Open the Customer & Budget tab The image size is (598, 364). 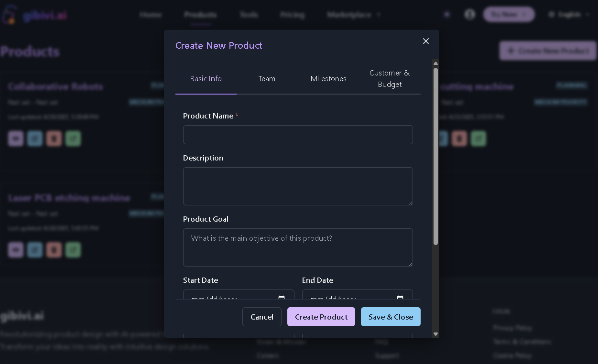pyautogui.click(x=390, y=79)
